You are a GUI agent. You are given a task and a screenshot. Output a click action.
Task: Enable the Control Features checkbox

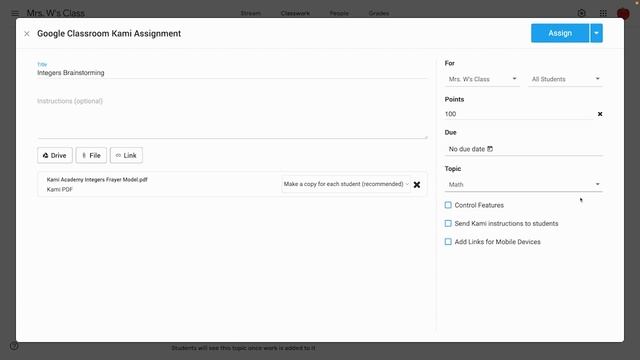coord(448,205)
